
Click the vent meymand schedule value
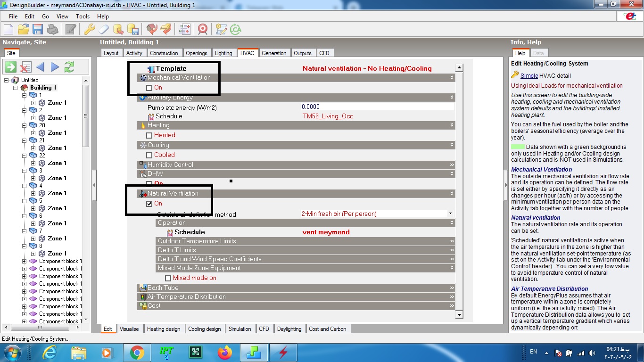pyautogui.click(x=326, y=232)
